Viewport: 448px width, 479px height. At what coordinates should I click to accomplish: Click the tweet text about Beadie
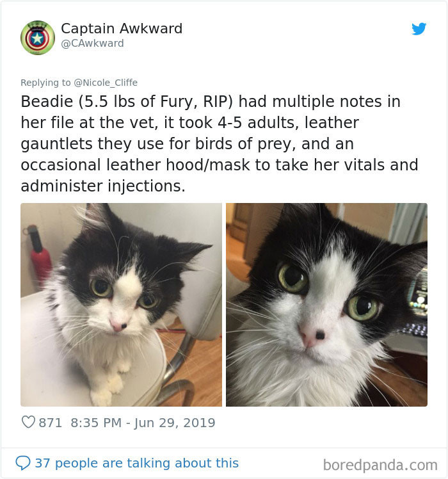220,143
